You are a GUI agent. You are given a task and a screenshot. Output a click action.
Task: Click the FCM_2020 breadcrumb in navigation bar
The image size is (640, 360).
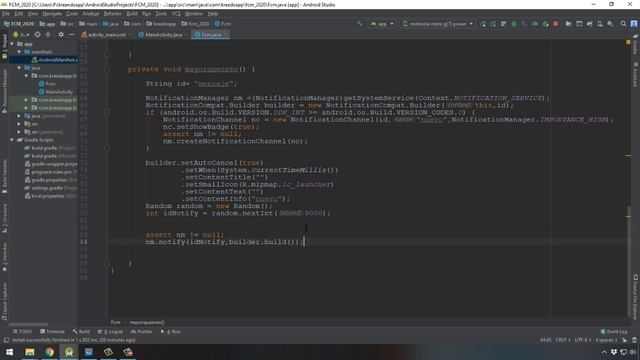[19, 24]
